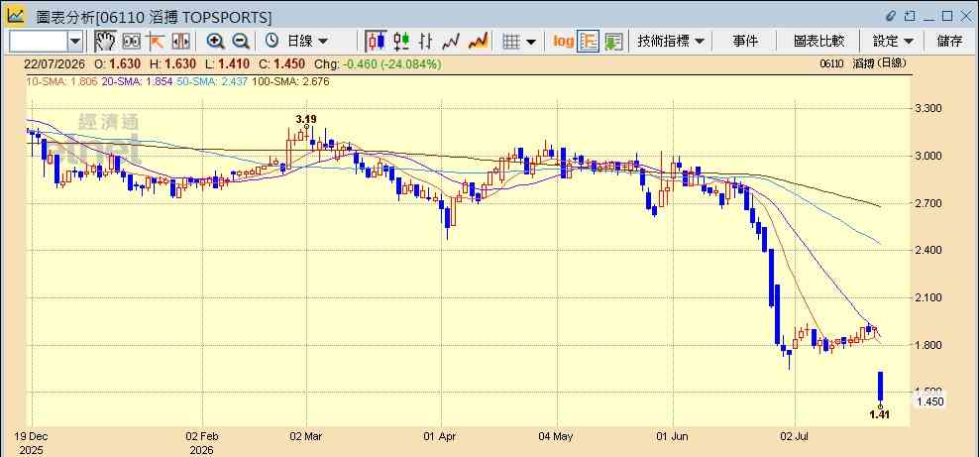Click the 圖表比較 button
This screenshot has width=980, height=457.
818,42
